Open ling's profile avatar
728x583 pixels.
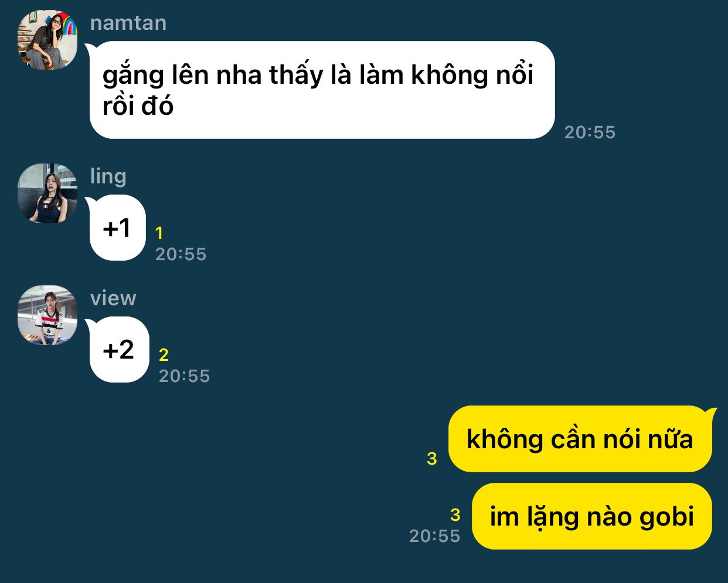click(47, 193)
